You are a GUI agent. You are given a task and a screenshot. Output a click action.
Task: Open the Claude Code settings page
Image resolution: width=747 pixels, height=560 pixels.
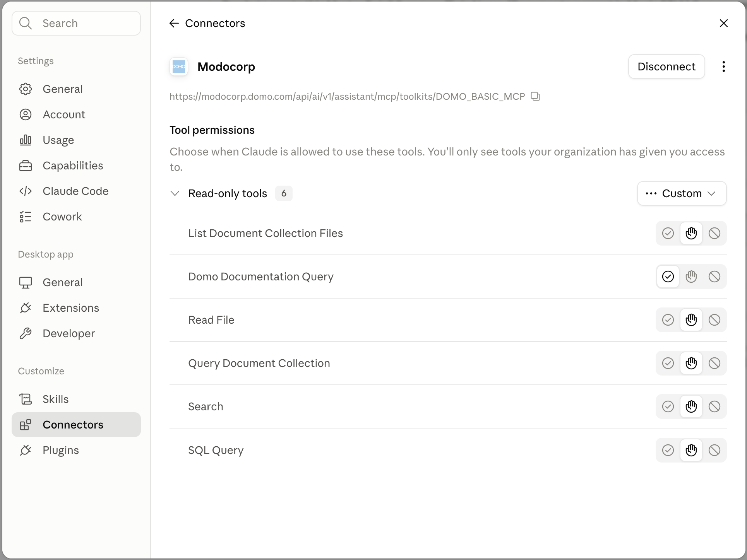tap(76, 191)
